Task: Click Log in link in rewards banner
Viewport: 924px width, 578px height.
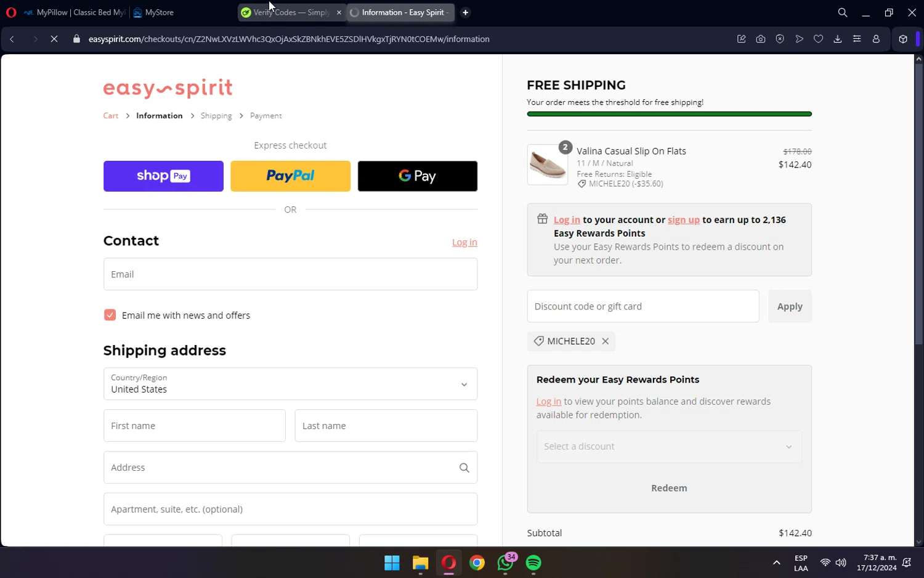Action: coord(567,220)
